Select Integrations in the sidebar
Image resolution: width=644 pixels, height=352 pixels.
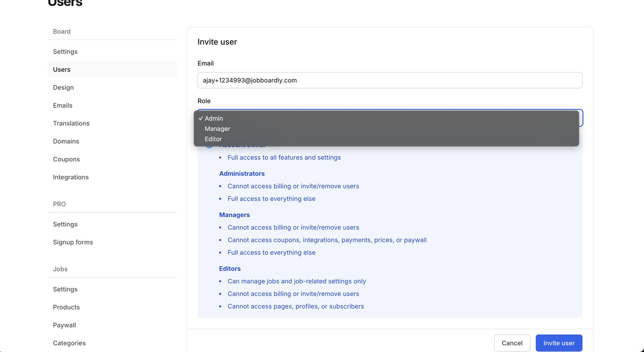[71, 177]
